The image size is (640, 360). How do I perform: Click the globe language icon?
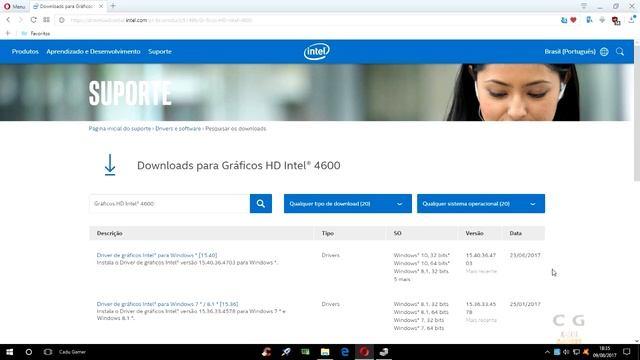point(604,51)
